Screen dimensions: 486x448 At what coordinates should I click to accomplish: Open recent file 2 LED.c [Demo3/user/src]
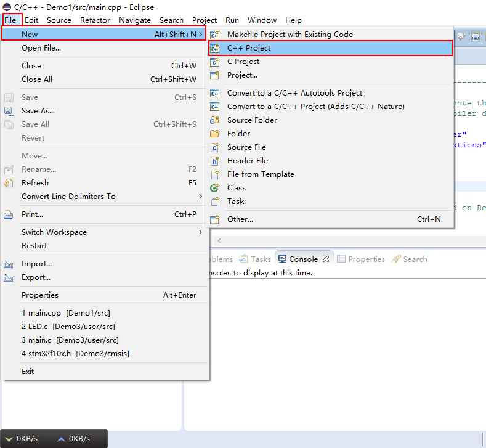(104, 327)
